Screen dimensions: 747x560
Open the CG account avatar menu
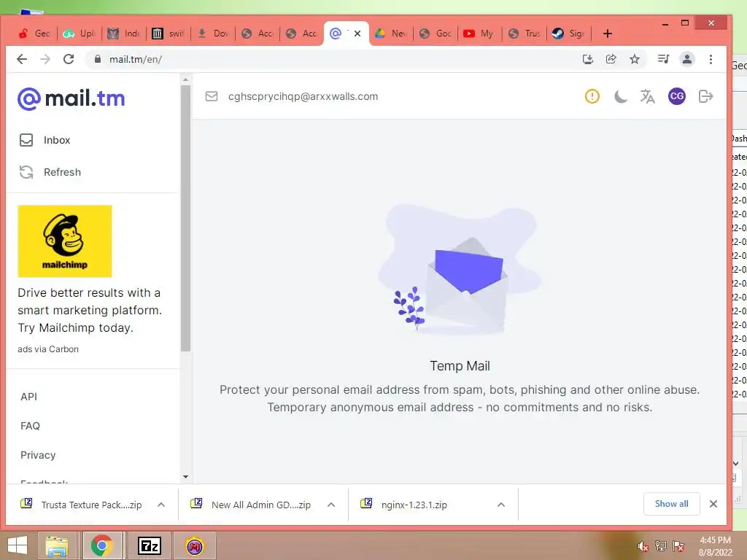676,96
